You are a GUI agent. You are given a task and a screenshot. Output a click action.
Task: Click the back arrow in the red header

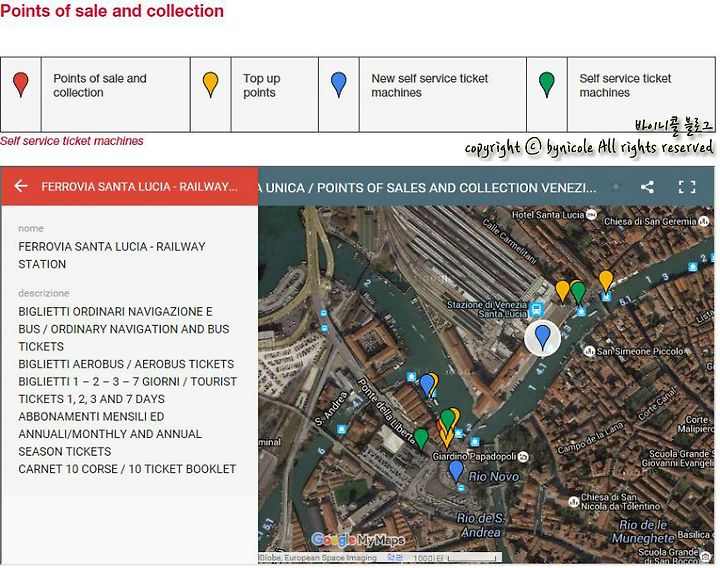[21, 186]
